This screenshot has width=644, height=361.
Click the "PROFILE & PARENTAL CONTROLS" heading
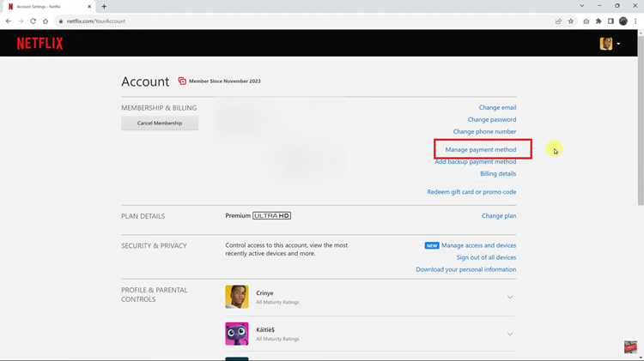tap(155, 294)
